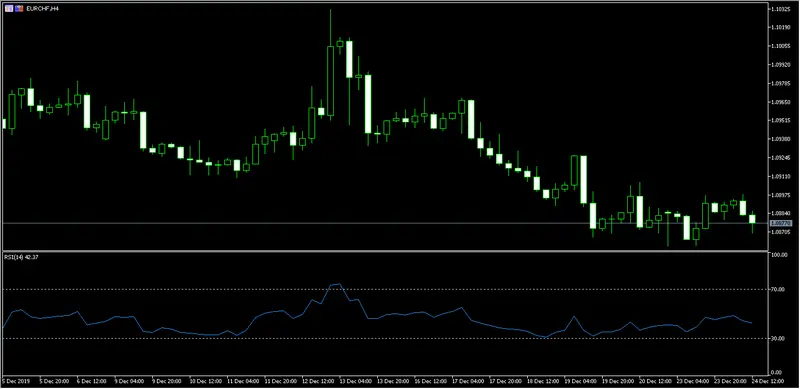
Task: Click the 1.10325 price axis label
Action: click(781, 9)
